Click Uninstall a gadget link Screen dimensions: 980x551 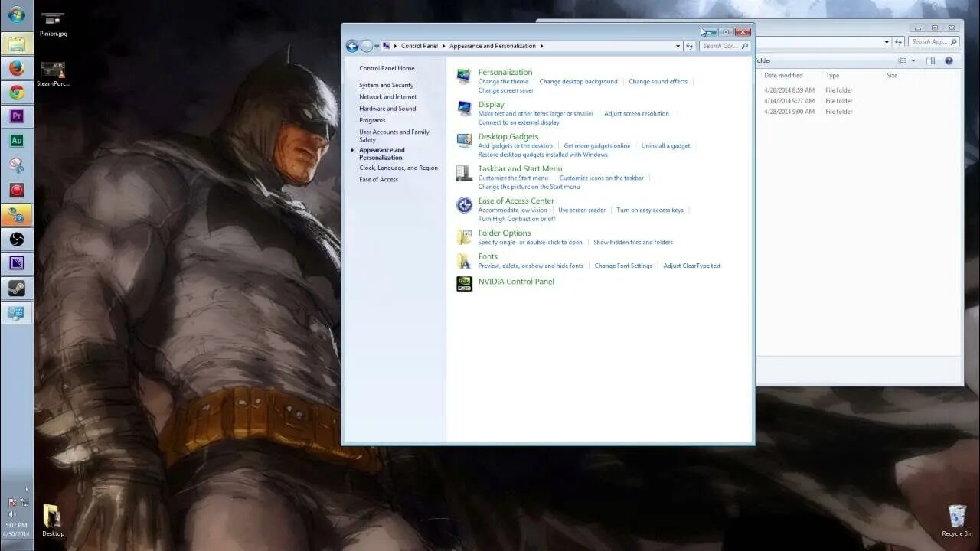(x=665, y=145)
